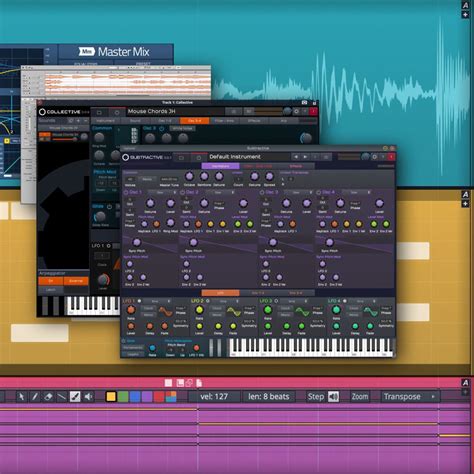Choose the red note colour swatch

[x=159, y=397]
